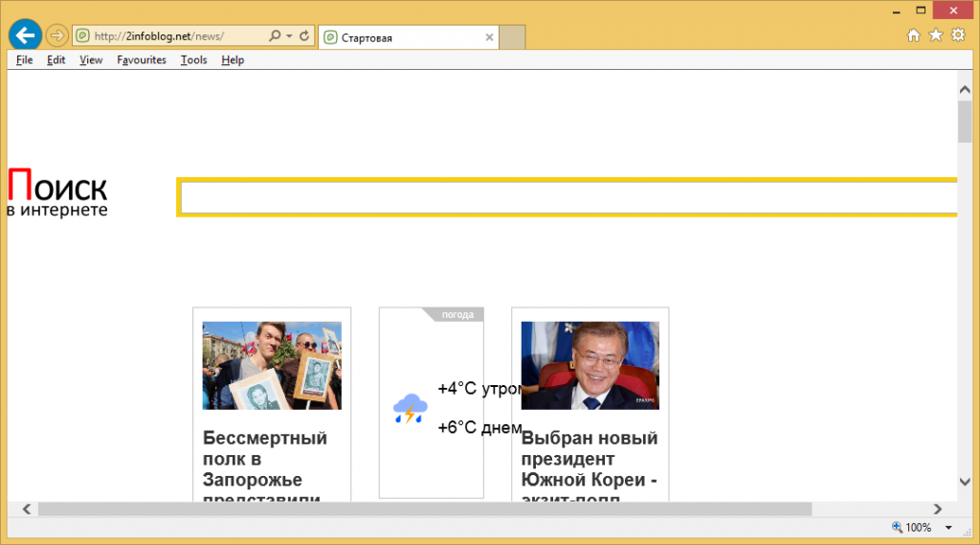Click the vertical scrollbar down arrow
Screen dimensions: 980x545
click(x=965, y=482)
